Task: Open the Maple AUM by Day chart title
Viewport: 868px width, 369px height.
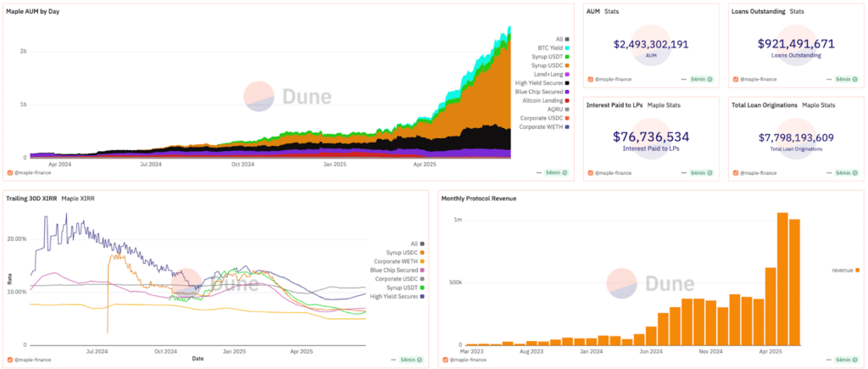Action: (x=33, y=12)
